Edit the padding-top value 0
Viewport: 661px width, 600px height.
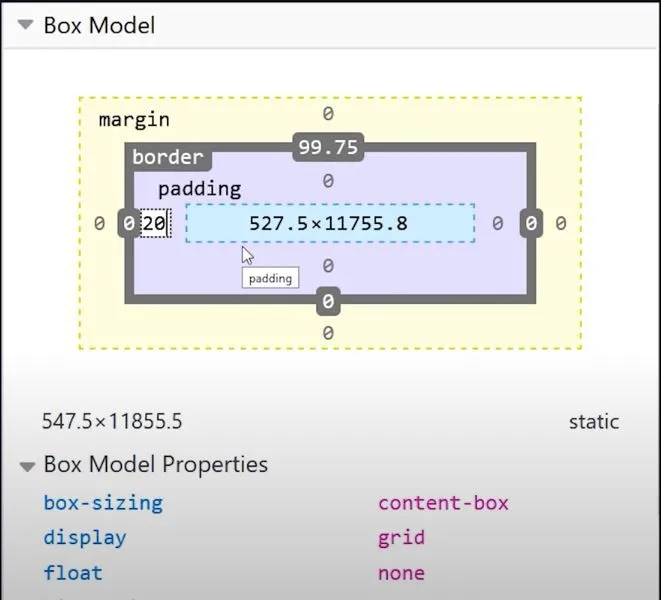328,181
